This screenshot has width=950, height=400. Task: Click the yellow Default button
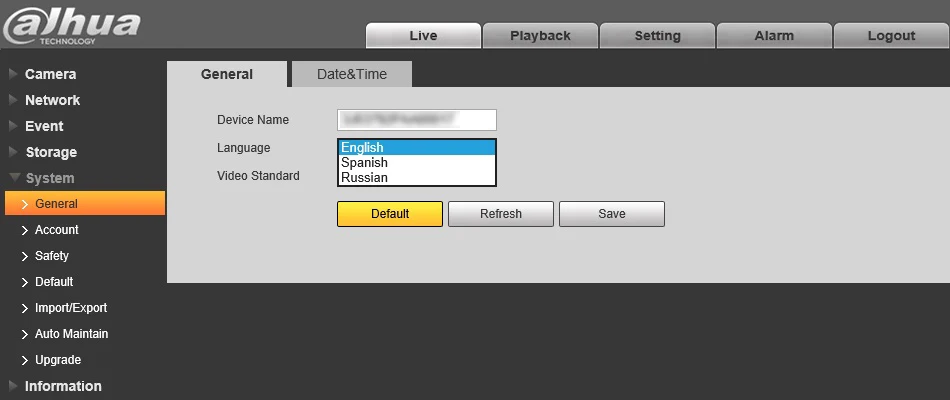[x=390, y=214]
